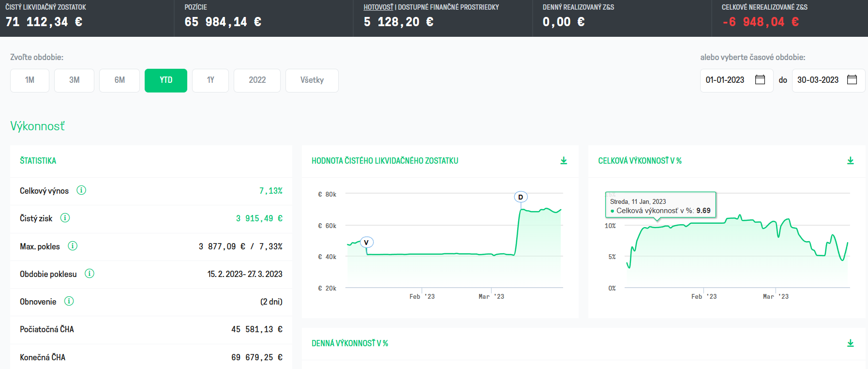Image resolution: width=868 pixels, height=369 pixels.
Task: Select the YTD period tab
Action: pyautogui.click(x=166, y=80)
